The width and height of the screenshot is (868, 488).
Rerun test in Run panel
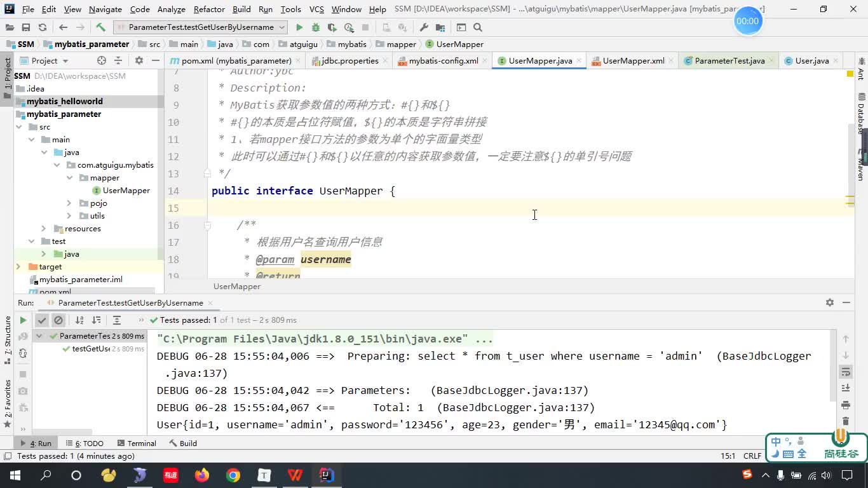[x=23, y=320]
